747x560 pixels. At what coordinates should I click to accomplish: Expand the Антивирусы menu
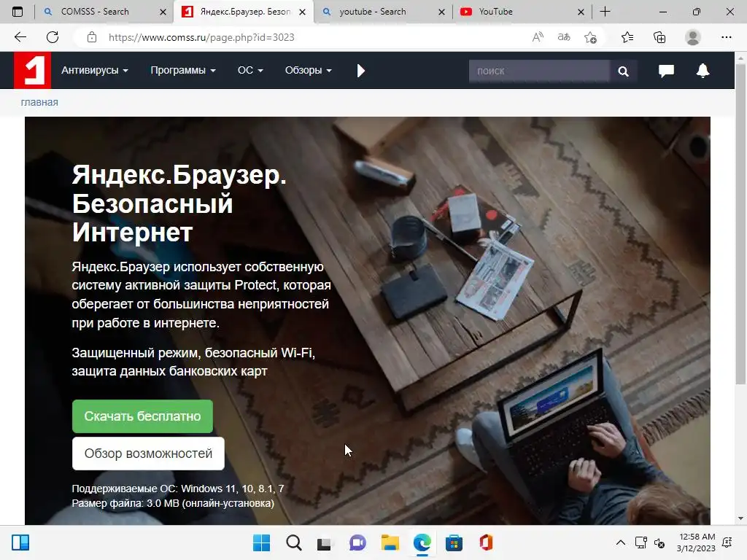point(94,71)
